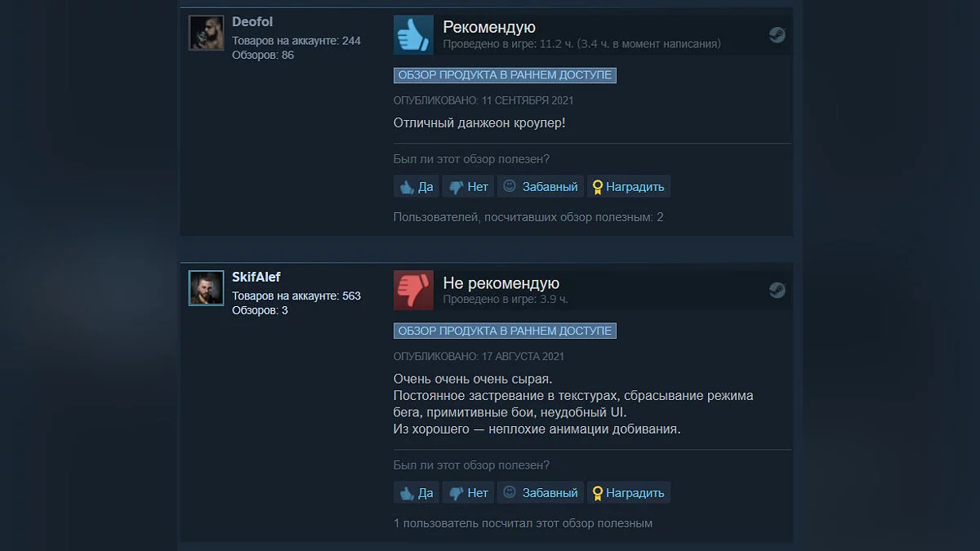Vote Да on SkifAlef's review
This screenshot has width=980, height=551.
point(416,492)
